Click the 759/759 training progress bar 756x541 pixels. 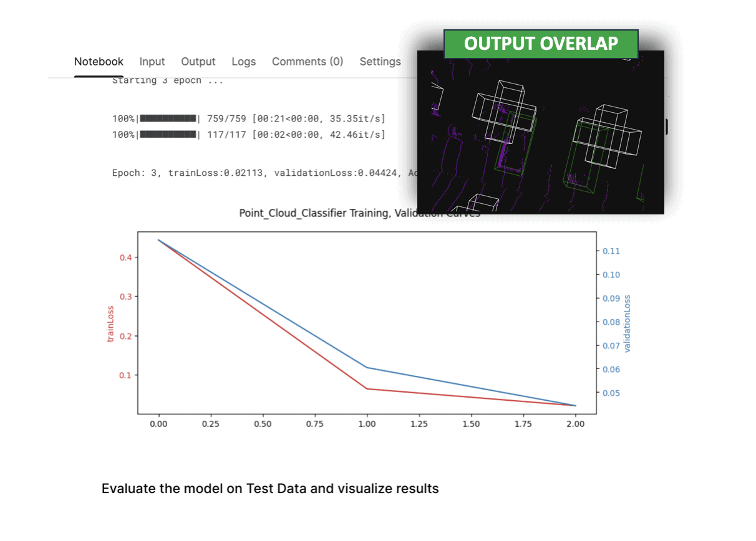[x=168, y=118]
